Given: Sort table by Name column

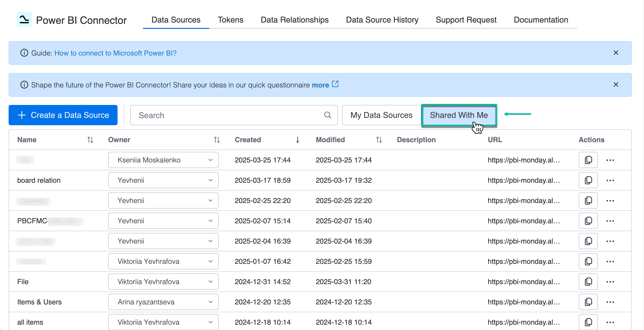Looking at the screenshot, I should coord(90,140).
